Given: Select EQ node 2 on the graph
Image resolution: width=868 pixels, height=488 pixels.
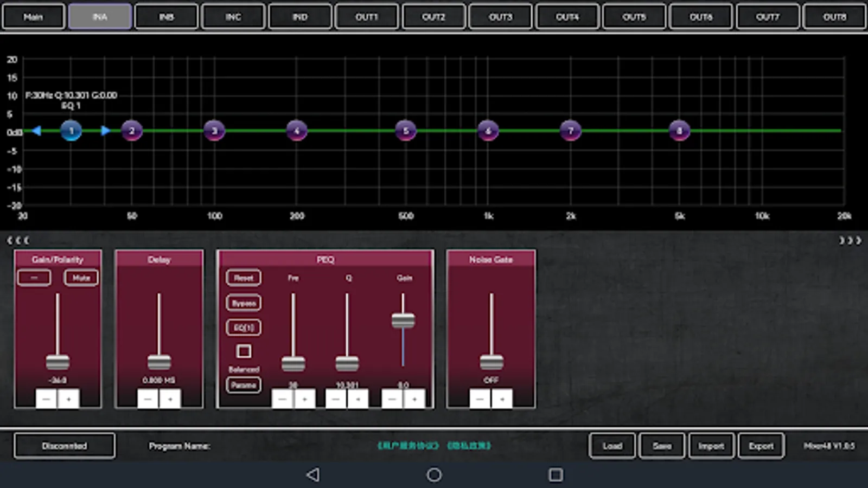Looking at the screenshot, I should click(x=131, y=131).
